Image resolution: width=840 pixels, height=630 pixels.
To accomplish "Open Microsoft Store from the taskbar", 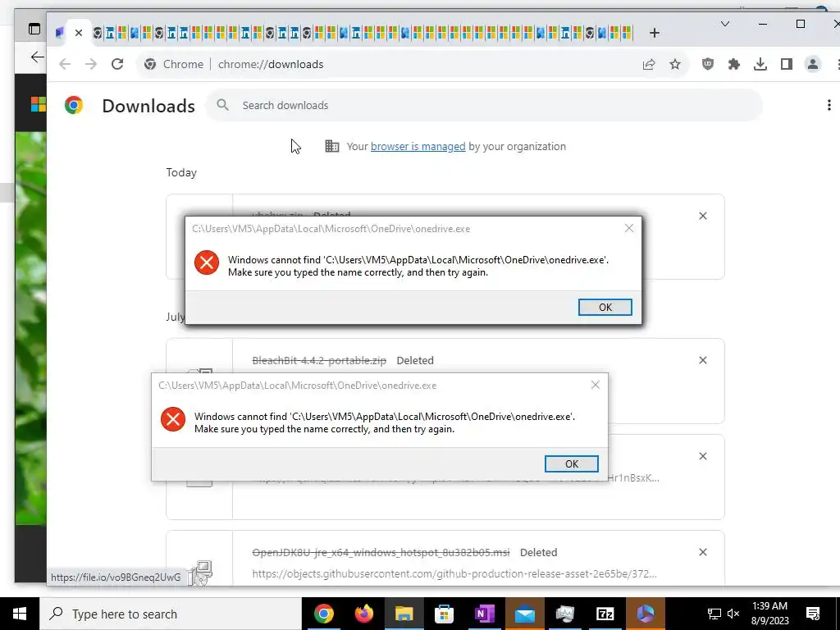I will [444, 614].
